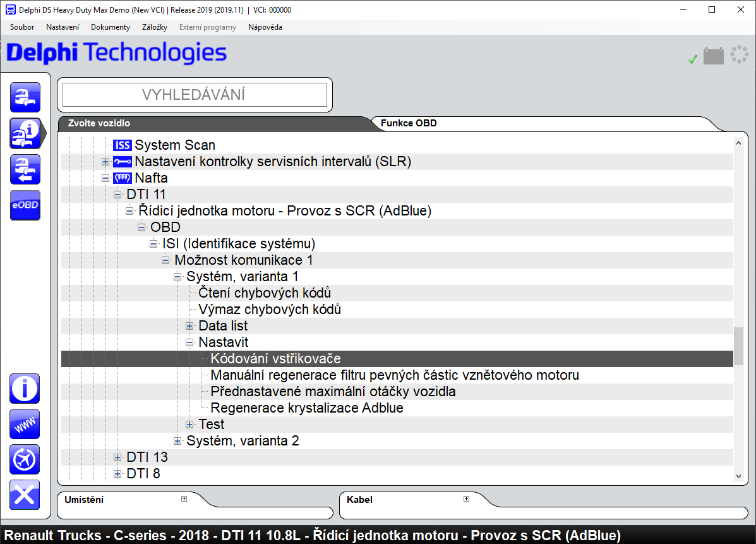Collapse the Nastavit node
Viewport: 756px width, 544px height.
(x=189, y=342)
